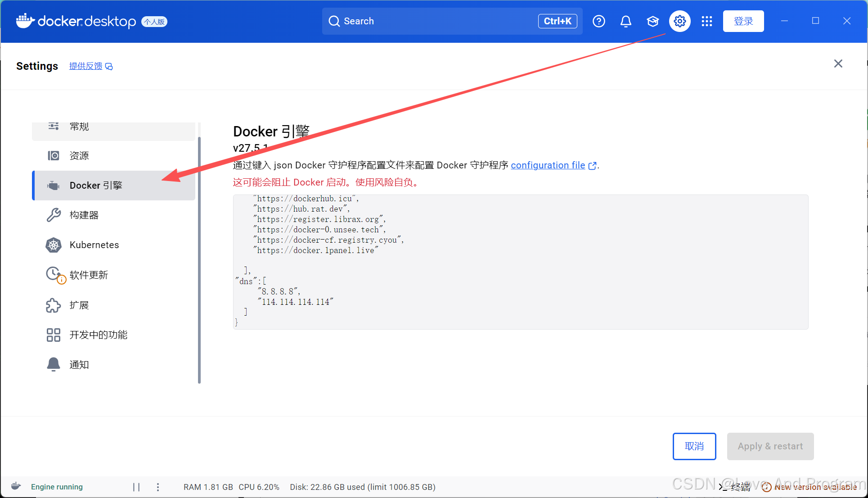Click the Docker whale logo
868x498 pixels.
[x=25, y=21]
